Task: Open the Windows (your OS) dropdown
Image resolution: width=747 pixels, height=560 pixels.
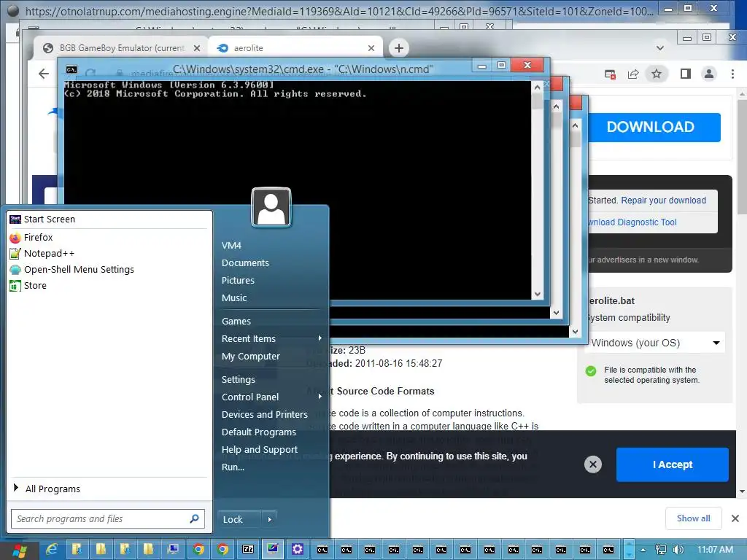Action: click(x=655, y=343)
